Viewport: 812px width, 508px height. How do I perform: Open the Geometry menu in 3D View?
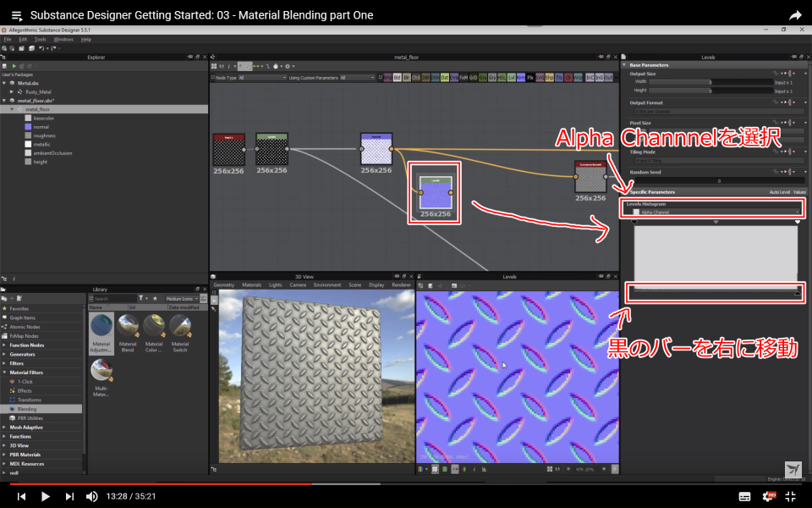click(x=224, y=285)
